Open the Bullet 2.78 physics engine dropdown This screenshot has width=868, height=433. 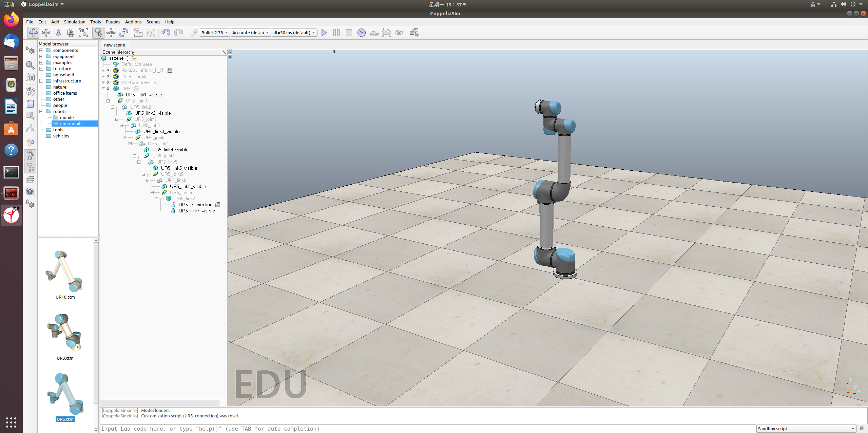[x=214, y=33]
